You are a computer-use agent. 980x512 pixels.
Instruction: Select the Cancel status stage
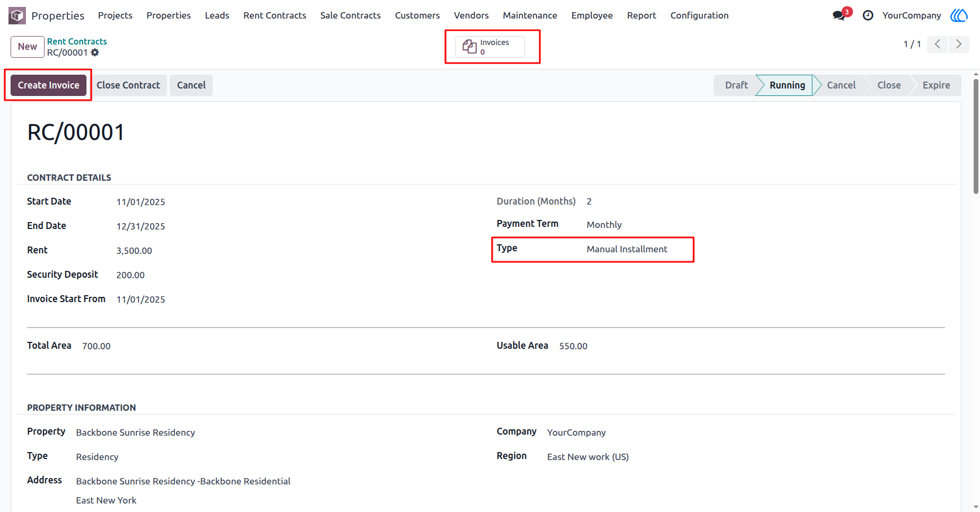pyautogui.click(x=841, y=85)
